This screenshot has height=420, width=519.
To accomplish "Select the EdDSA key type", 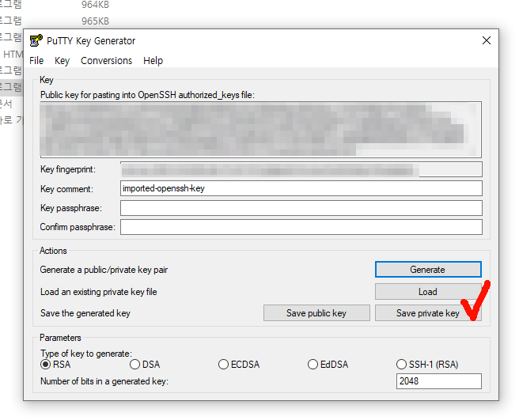I will coord(328,365).
